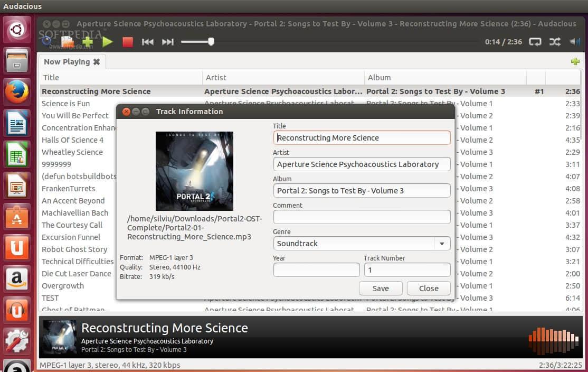
Task: Select the Overgrowth track in playlist
Action: coord(63,286)
